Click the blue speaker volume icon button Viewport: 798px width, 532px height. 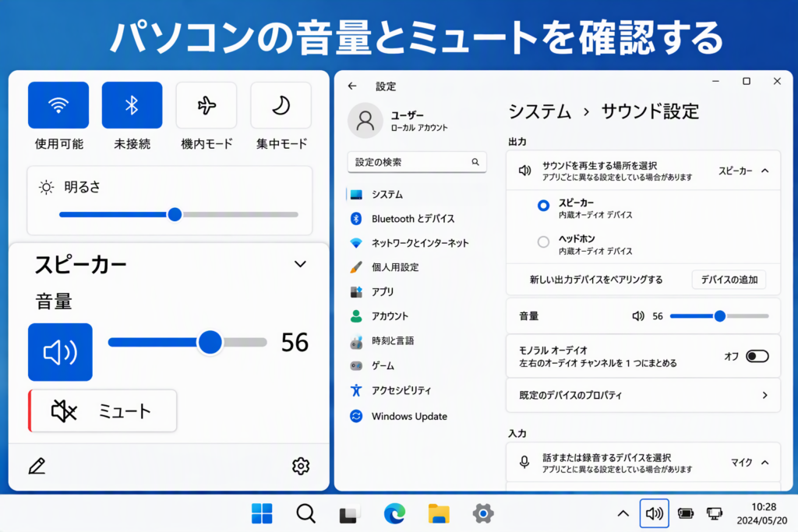(60, 352)
